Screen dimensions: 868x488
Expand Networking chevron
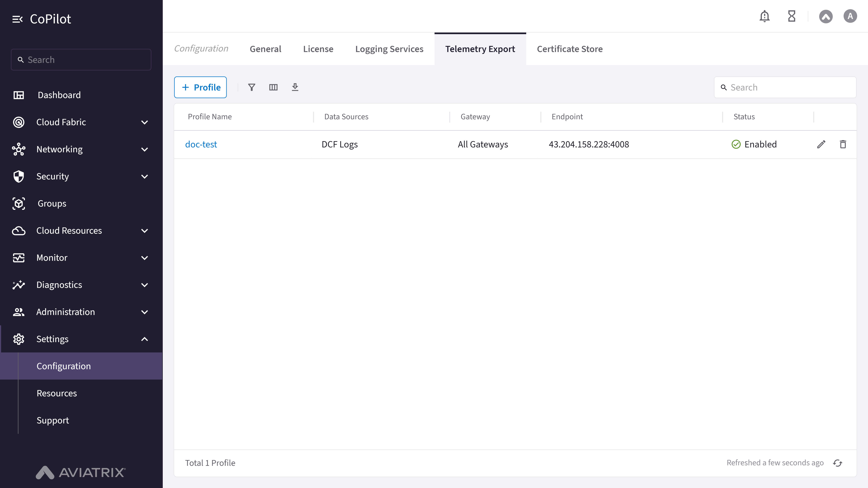145,149
